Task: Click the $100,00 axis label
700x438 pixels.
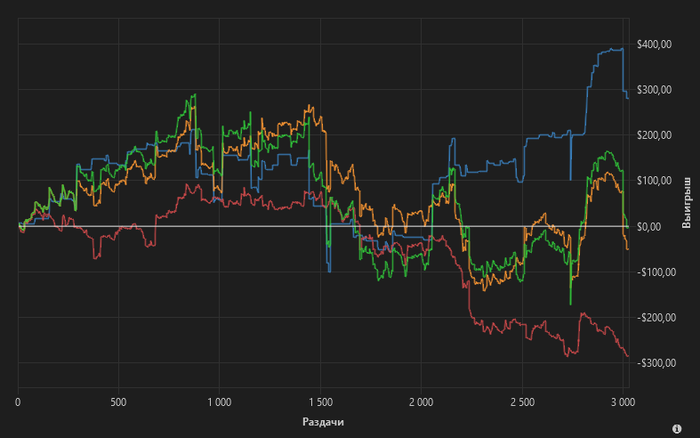Action: [654, 180]
